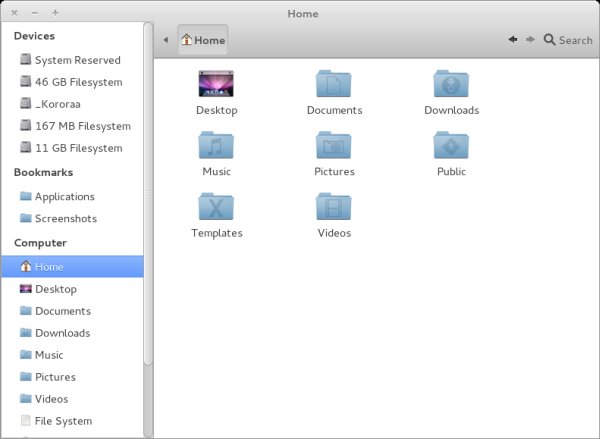Open the Desktop folder icon in main view

216,83
